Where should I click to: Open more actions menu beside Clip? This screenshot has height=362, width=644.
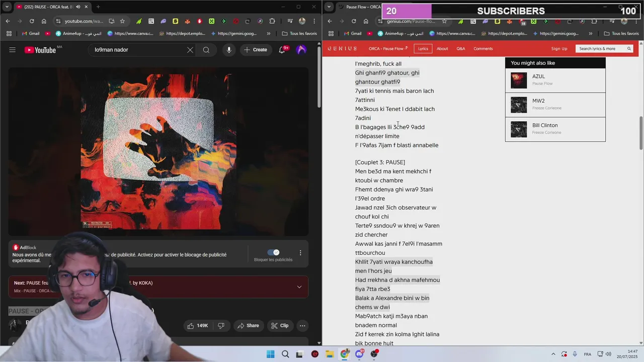(302, 326)
